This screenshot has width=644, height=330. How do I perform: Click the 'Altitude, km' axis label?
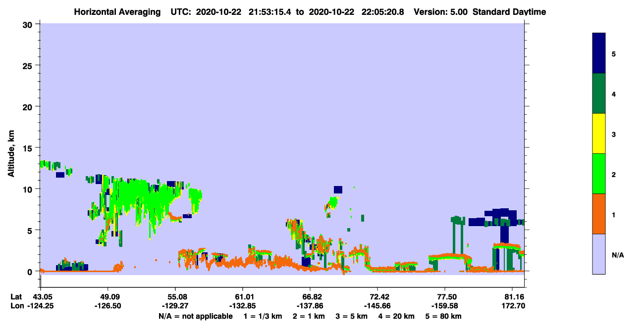(11, 154)
